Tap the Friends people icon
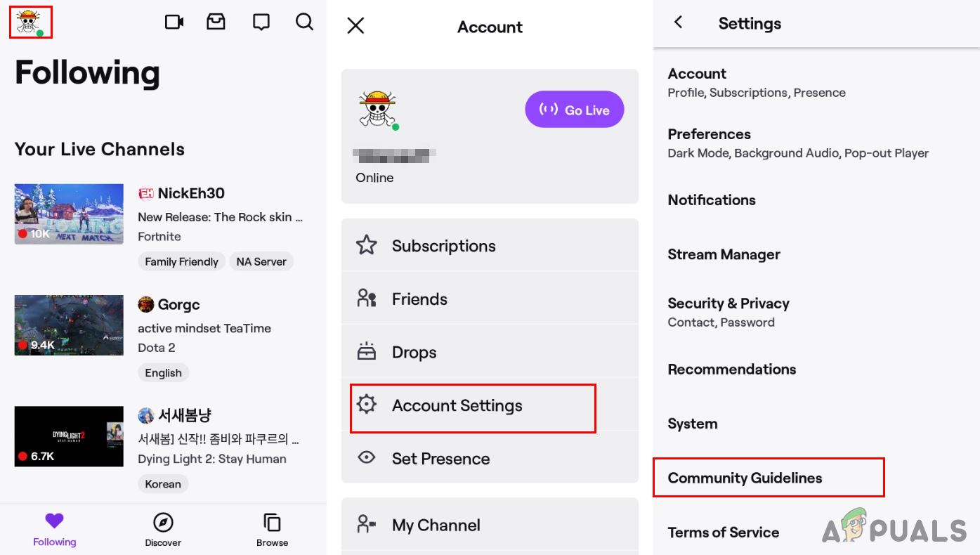 click(367, 299)
